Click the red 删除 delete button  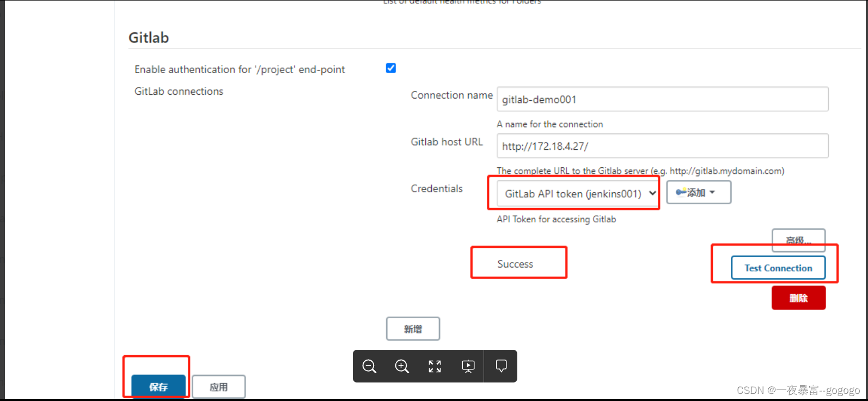pyautogui.click(x=798, y=298)
